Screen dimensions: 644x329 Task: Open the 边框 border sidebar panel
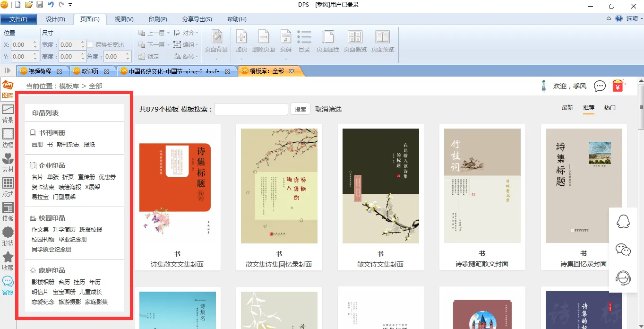click(8, 138)
